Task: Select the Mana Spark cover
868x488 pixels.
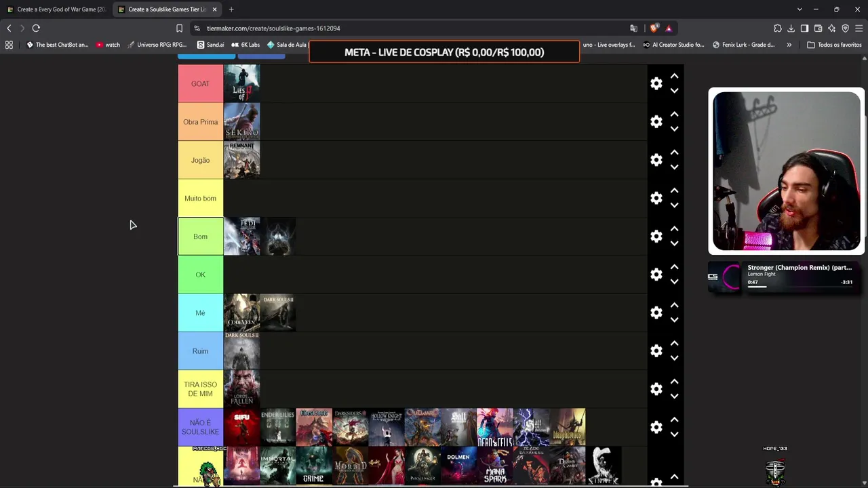Action: point(495,466)
